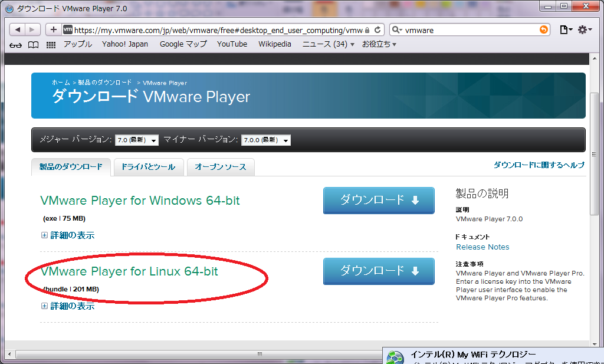Click ホーム breadcrumb link
The height and width of the screenshot is (364, 604).
[61, 83]
